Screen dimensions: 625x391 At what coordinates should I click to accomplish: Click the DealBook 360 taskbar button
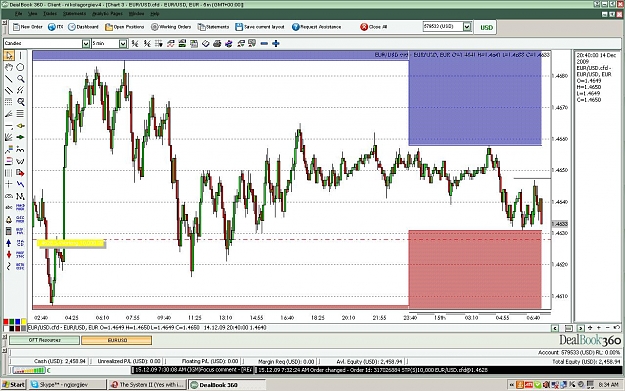(x=227, y=385)
